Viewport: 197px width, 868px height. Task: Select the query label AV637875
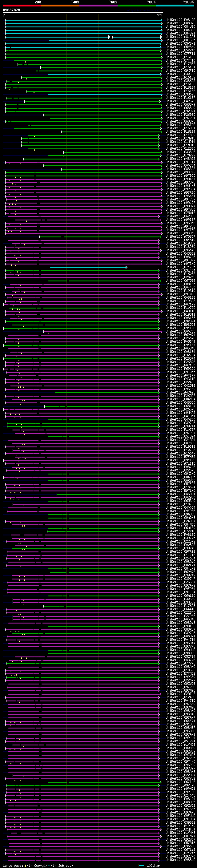[11, 10]
